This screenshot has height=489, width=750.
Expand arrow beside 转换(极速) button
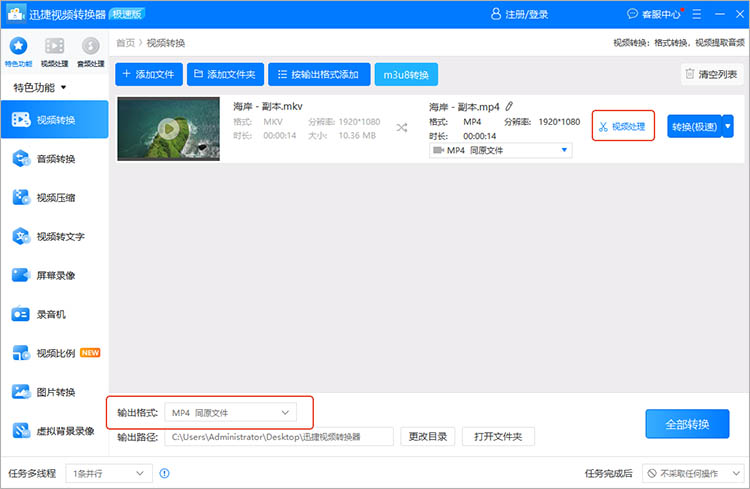click(x=728, y=126)
